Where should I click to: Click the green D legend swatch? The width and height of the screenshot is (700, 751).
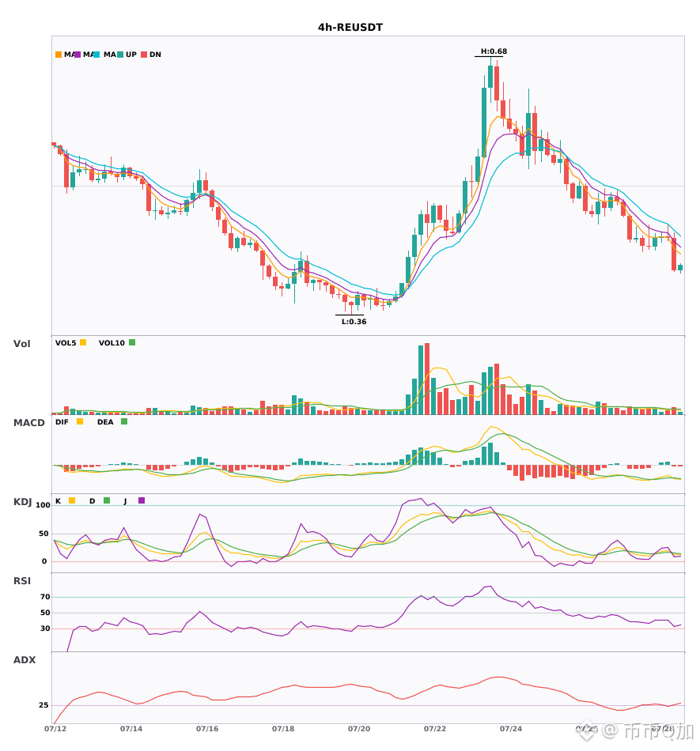click(107, 500)
